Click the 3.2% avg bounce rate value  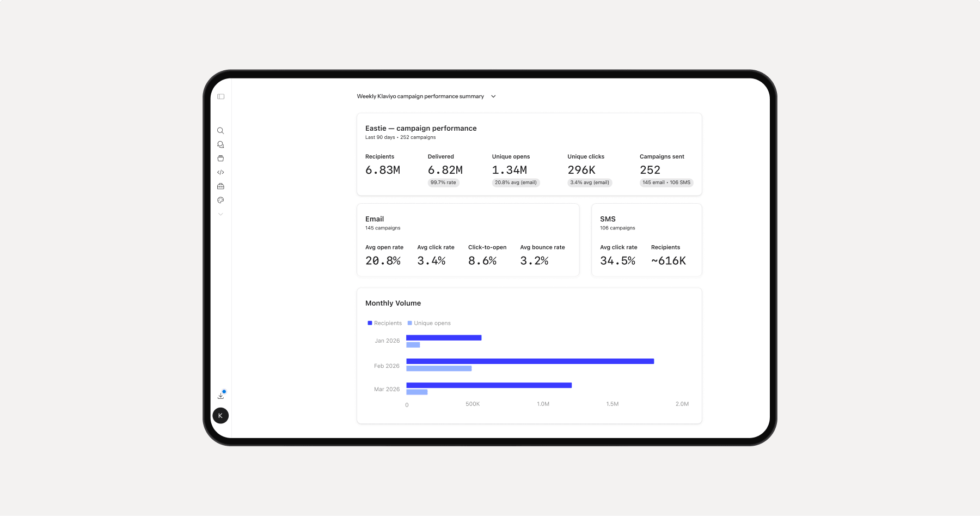534,261
